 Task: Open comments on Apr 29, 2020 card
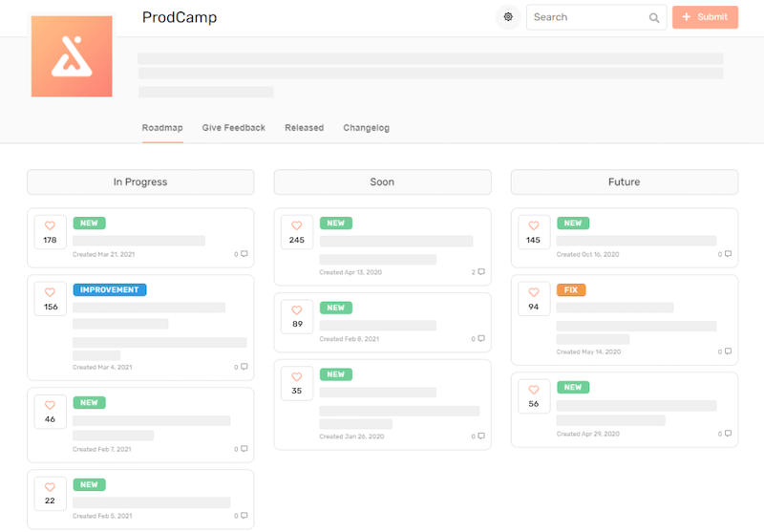point(725,433)
